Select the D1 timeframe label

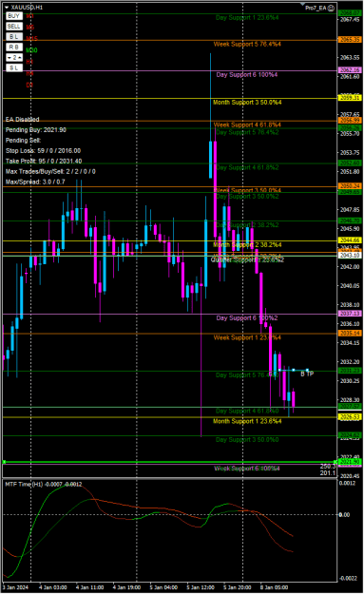(29, 85)
